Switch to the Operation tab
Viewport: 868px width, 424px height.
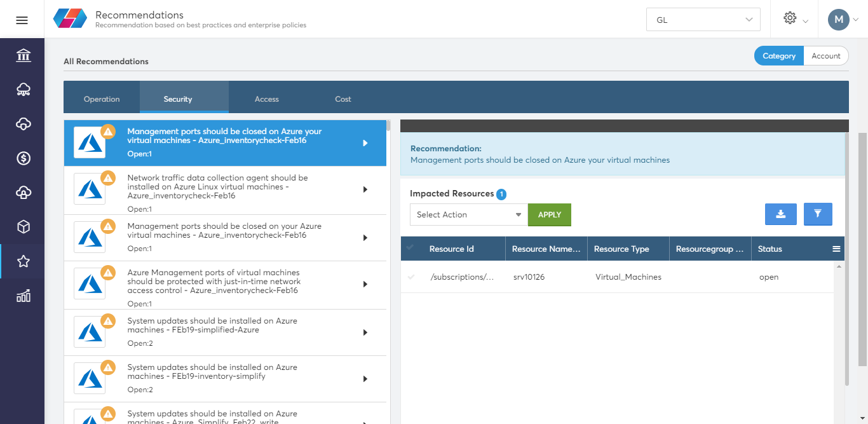point(102,99)
